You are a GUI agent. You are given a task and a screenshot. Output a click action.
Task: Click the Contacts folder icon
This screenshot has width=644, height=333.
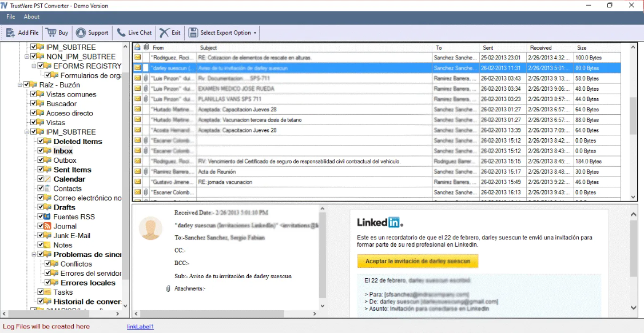pos(47,188)
